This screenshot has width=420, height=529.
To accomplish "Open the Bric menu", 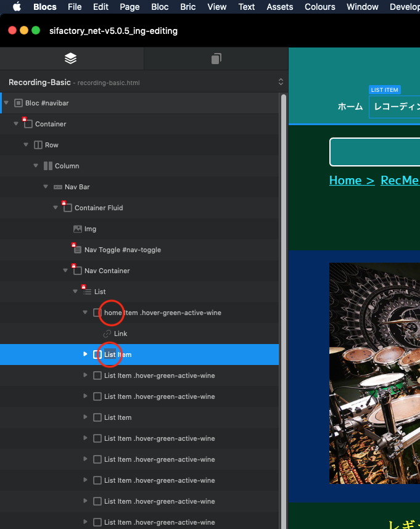I will [187, 7].
